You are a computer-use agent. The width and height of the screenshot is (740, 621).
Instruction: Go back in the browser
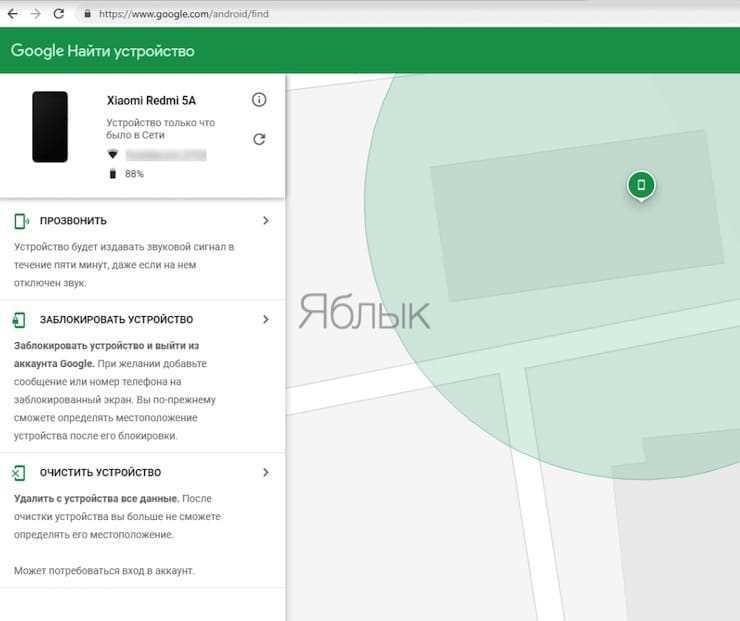[x=13, y=14]
